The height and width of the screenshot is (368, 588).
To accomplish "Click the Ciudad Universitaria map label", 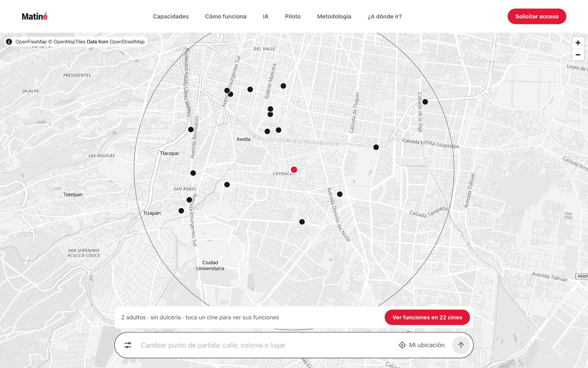I will 210,266.
